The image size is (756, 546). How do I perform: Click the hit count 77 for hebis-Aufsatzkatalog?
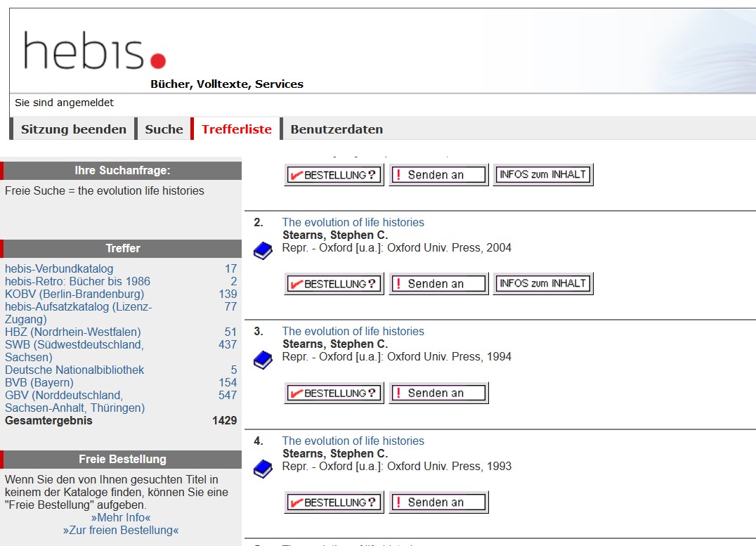[231, 306]
